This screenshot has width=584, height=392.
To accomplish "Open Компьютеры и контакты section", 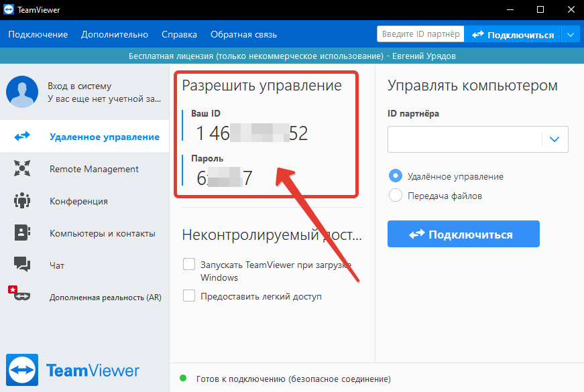I will (84, 233).
